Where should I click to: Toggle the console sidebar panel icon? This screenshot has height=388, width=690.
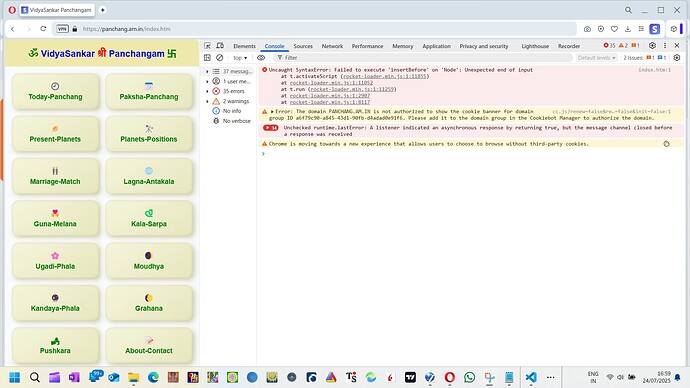[207, 58]
